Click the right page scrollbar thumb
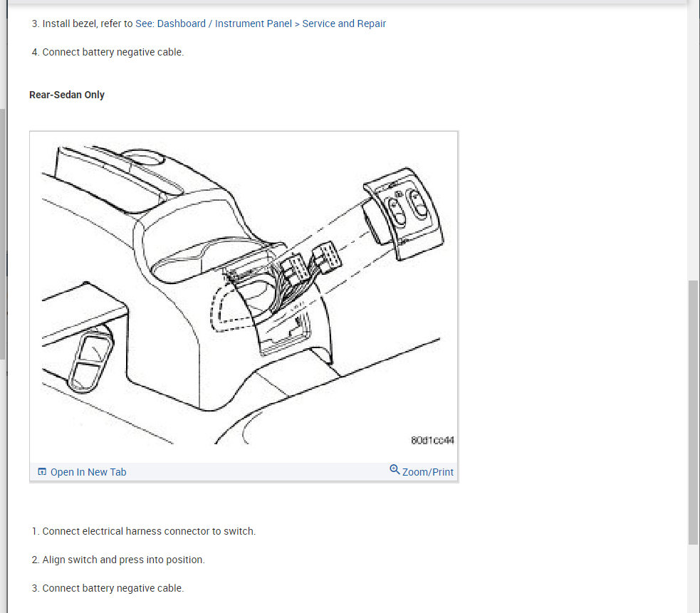Viewport: 700px width, 613px height. click(x=693, y=412)
